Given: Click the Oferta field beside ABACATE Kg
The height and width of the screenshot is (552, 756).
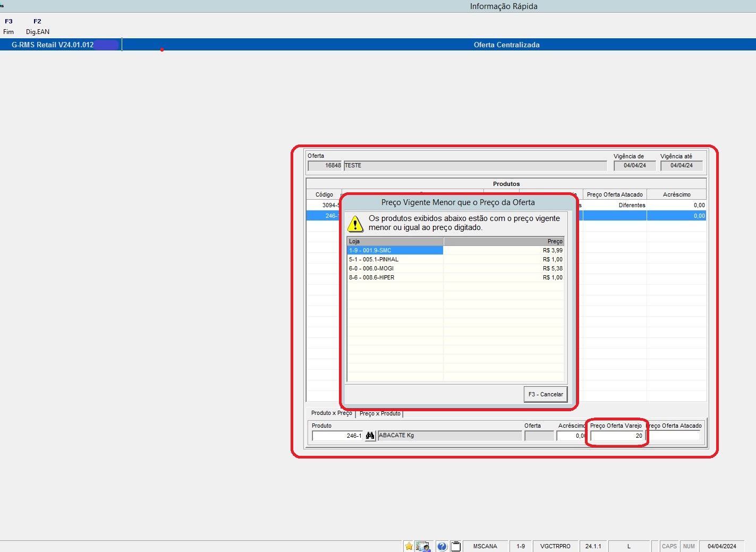Looking at the screenshot, I should [539, 436].
